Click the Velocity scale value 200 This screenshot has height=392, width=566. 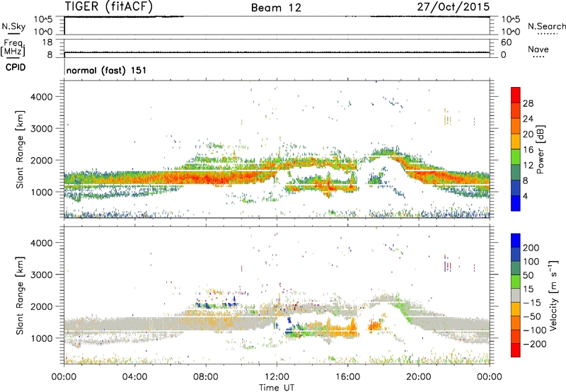(x=531, y=248)
